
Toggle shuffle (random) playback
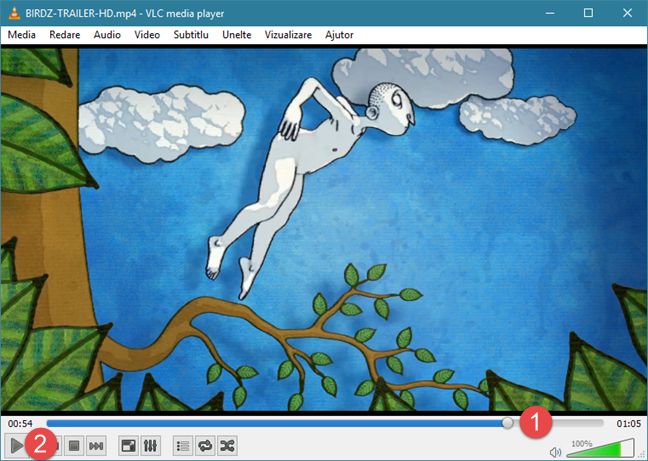227,446
